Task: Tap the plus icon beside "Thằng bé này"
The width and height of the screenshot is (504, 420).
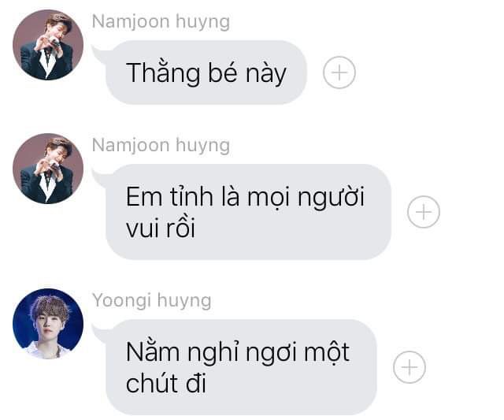Action: [x=339, y=72]
